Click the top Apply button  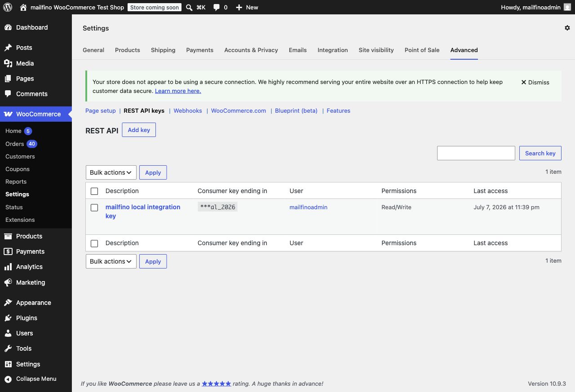point(153,172)
